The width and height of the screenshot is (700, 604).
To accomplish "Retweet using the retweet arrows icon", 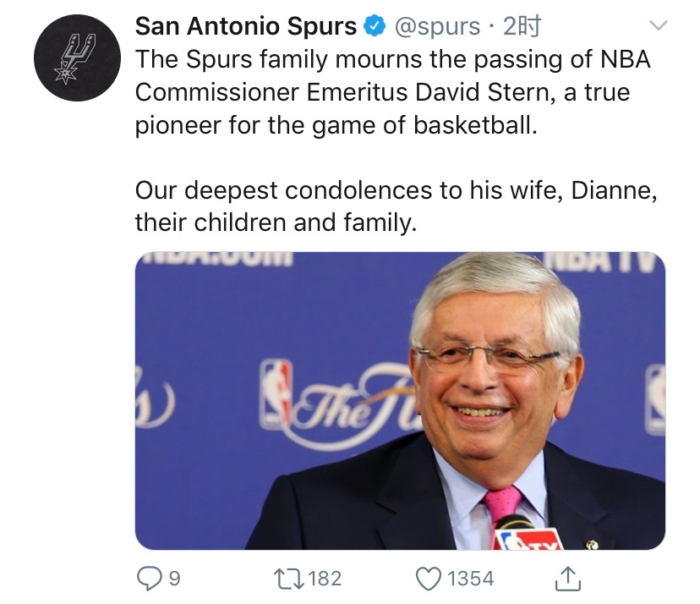I will 286,578.
